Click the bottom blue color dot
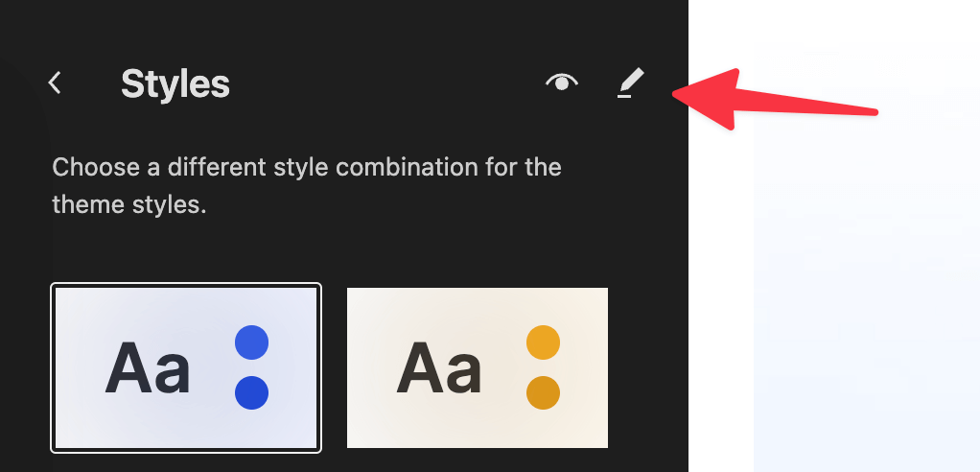Screen dimensions: 980x472 pyautogui.click(x=251, y=392)
